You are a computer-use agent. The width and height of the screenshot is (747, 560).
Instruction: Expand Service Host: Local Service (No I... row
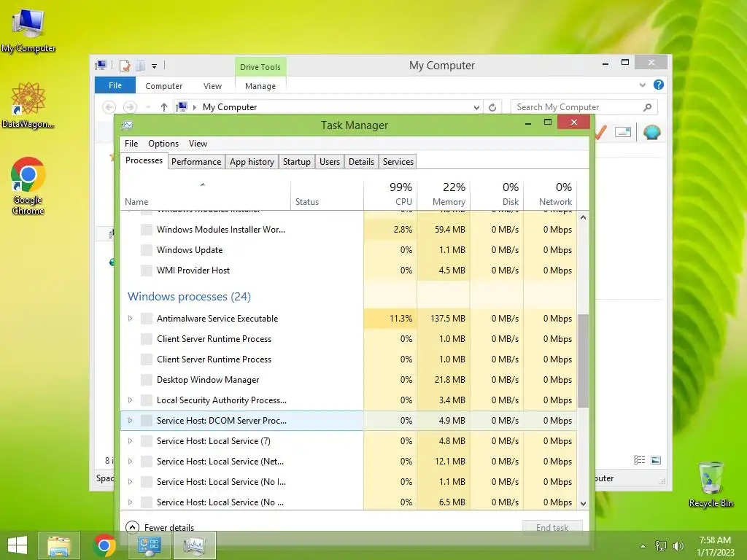pyautogui.click(x=130, y=483)
